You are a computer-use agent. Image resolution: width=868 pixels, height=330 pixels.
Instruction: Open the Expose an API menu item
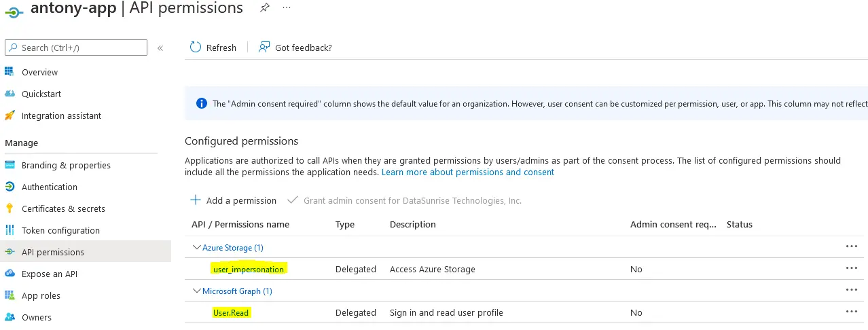click(50, 274)
